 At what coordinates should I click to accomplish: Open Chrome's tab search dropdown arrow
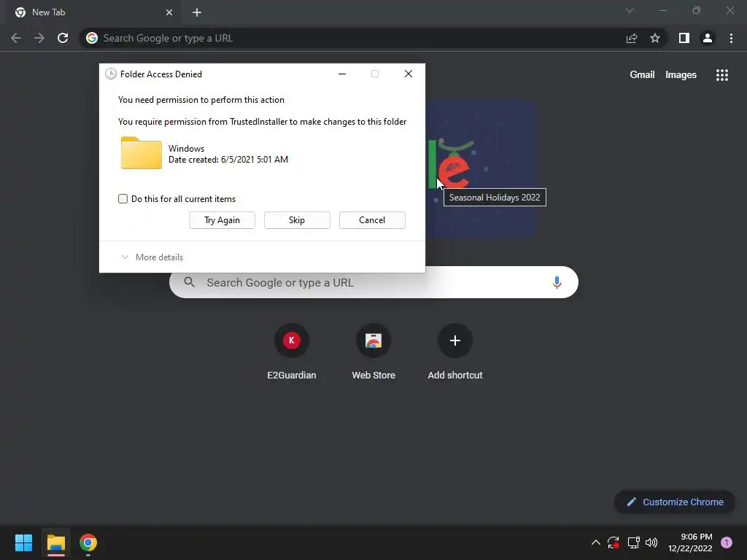point(630,10)
